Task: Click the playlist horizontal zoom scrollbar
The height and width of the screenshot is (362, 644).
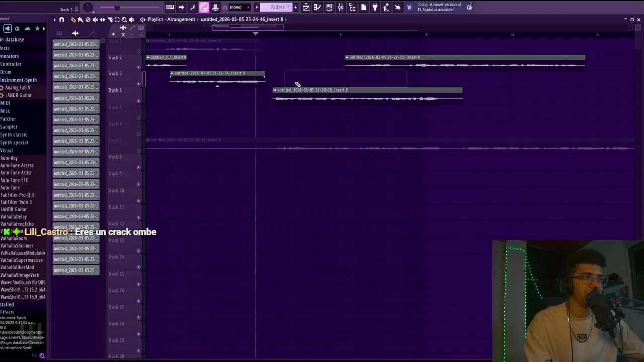Action: point(248,27)
